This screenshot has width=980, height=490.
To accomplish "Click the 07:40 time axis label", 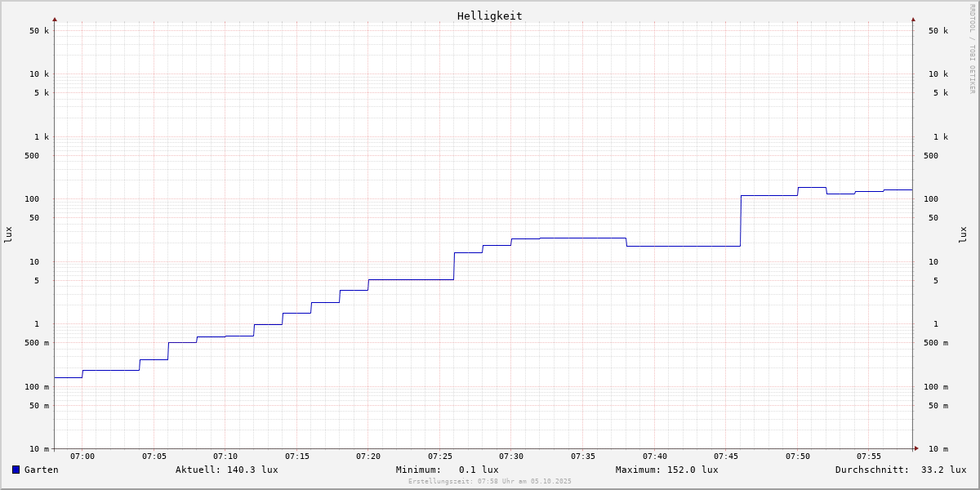I will coord(655,457).
